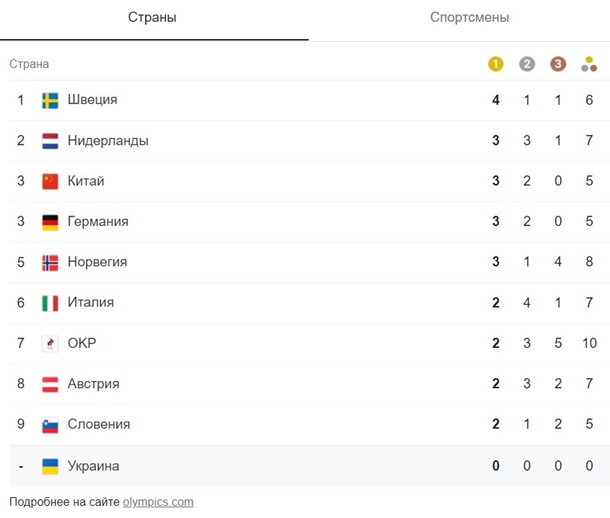Click the Ukraine flag icon
The height and width of the screenshot is (518, 610).
[50, 466]
